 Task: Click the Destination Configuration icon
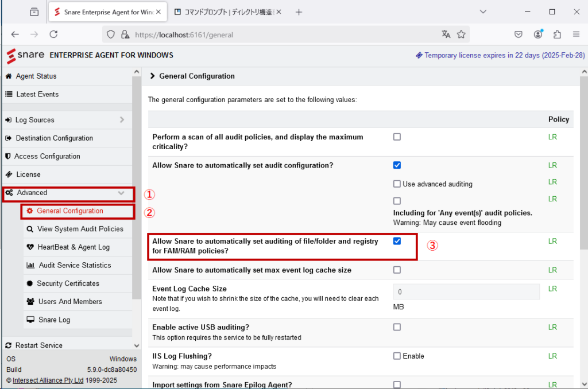[8, 138]
